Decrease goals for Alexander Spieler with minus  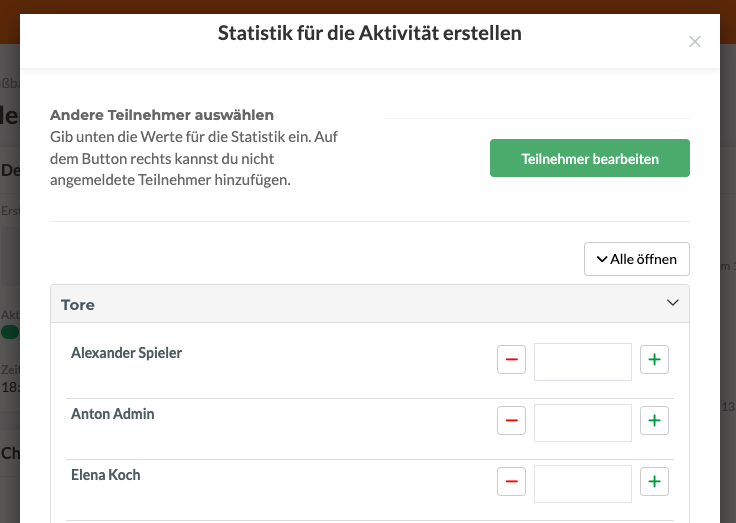(x=511, y=361)
